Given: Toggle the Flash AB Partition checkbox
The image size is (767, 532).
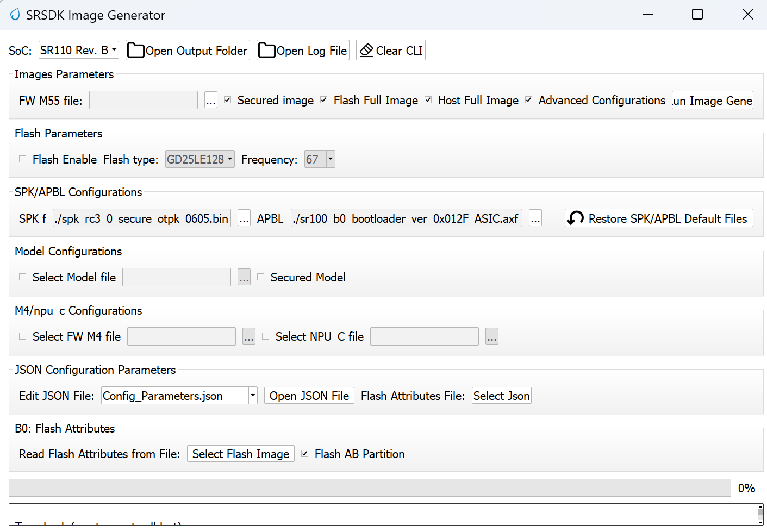Looking at the screenshot, I should 305,454.
